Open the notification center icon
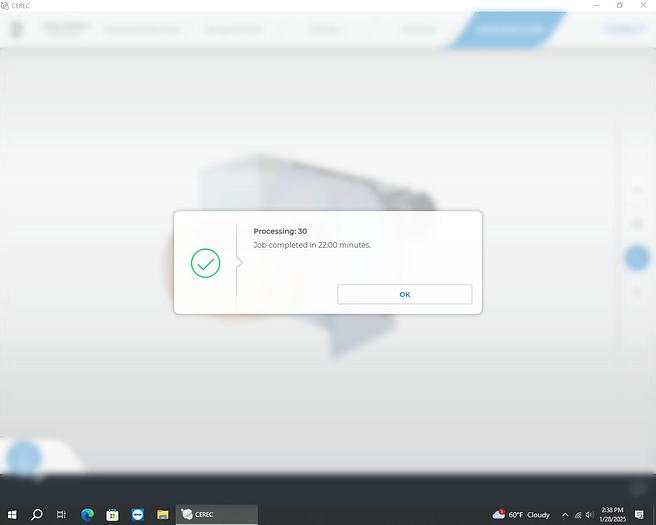 (x=640, y=514)
